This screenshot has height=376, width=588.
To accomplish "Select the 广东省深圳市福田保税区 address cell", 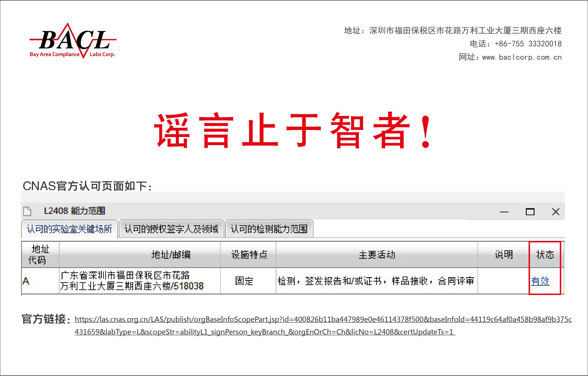I will tap(140, 281).
